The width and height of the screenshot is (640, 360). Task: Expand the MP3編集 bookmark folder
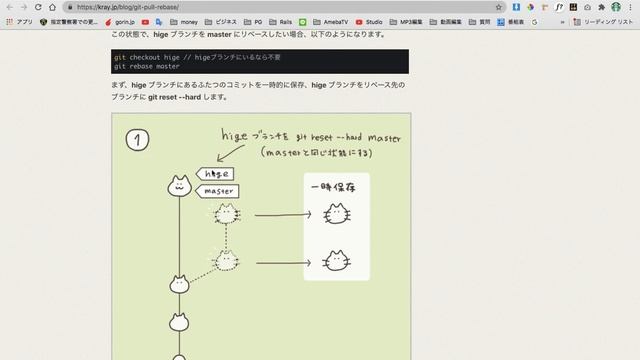click(x=406, y=22)
